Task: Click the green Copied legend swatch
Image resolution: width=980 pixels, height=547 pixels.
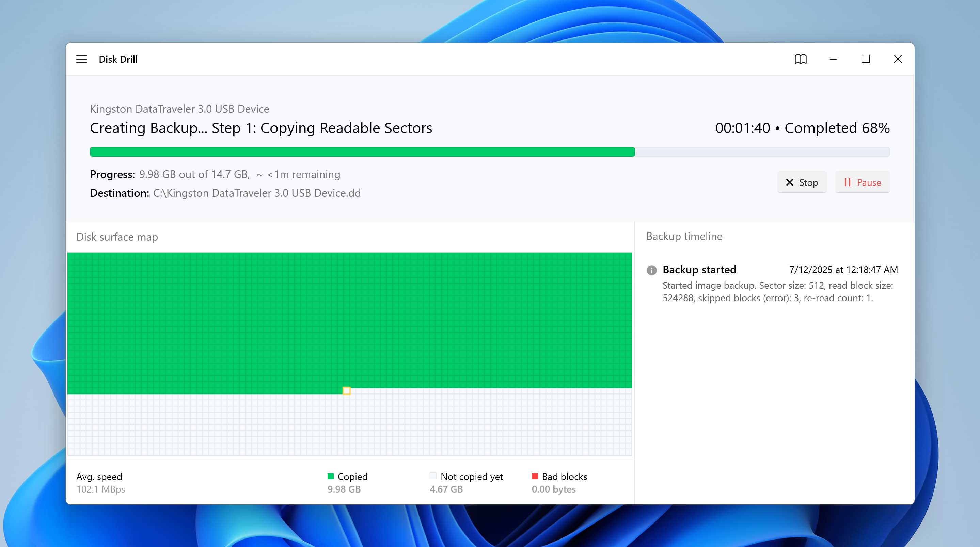Action: (x=330, y=476)
